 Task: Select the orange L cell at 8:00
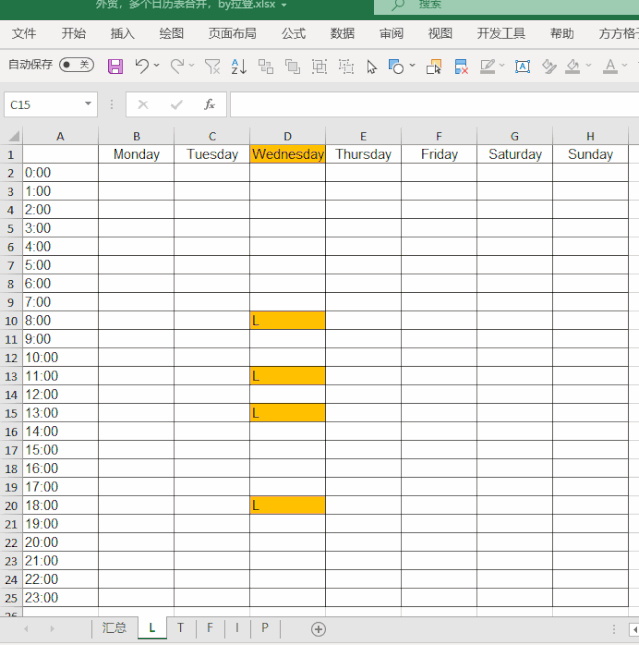pos(287,320)
